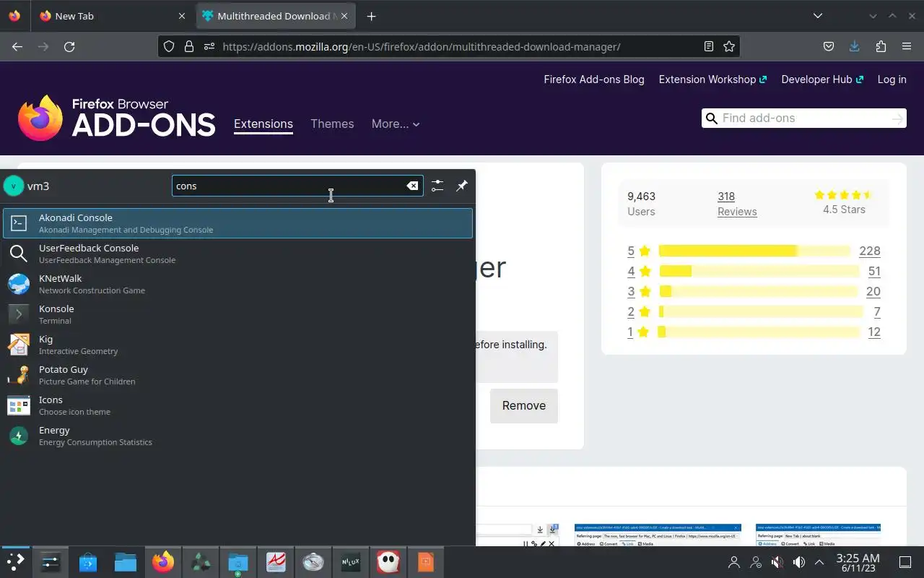Screen dimensions: 924x578
Task: Open Icons theme settings result
Action: click(x=237, y=405)
